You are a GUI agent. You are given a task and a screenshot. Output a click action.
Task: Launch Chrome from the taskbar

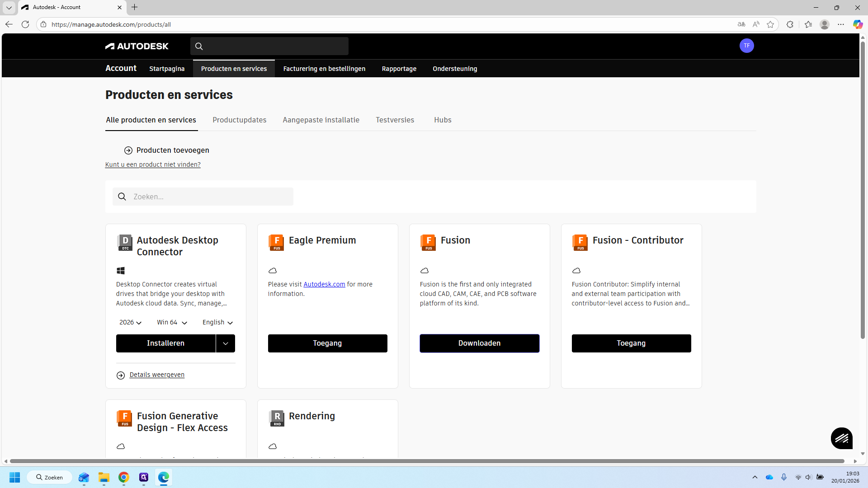pos(123,477)
